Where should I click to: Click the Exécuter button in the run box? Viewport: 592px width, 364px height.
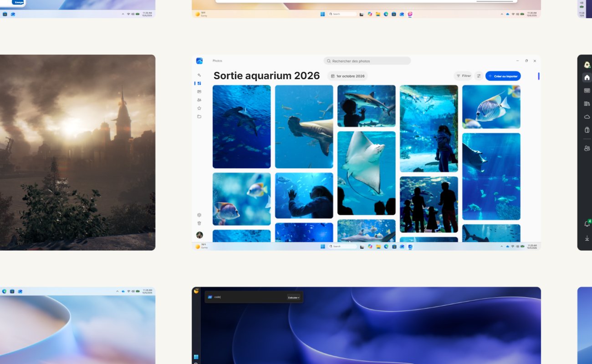(x=293, y=298)
